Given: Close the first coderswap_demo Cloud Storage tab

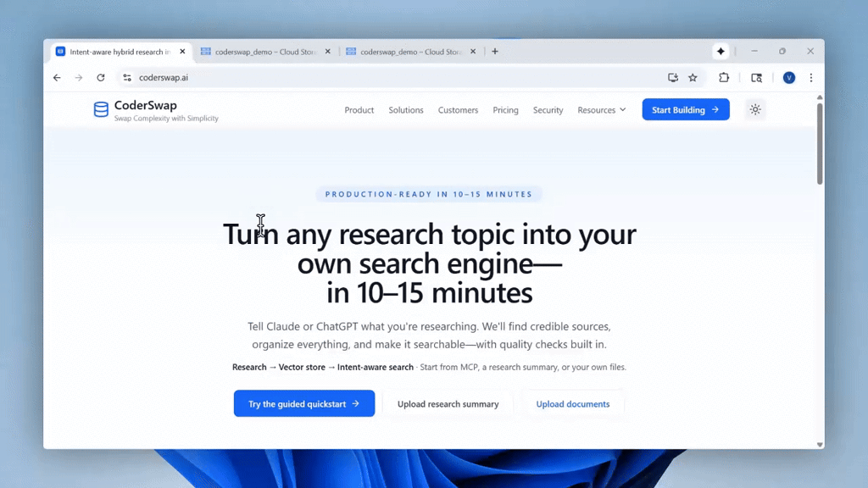Looking at the screenshot, I should (328, 52).
